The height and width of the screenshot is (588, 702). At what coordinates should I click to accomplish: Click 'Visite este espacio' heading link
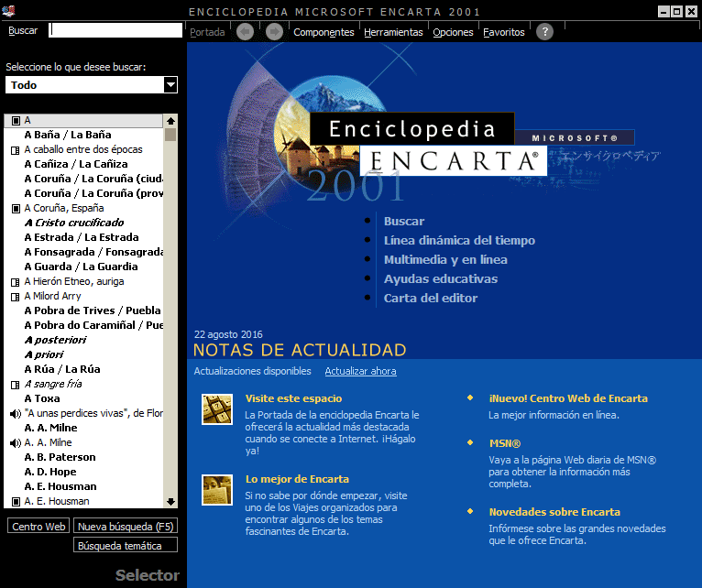(x=293, y=398)
